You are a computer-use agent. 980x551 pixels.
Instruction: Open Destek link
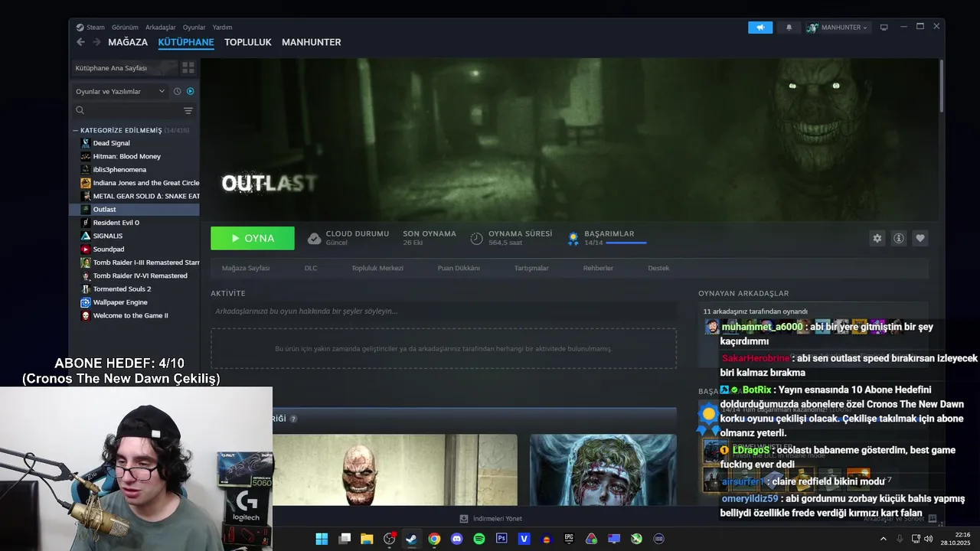[658, 269]
